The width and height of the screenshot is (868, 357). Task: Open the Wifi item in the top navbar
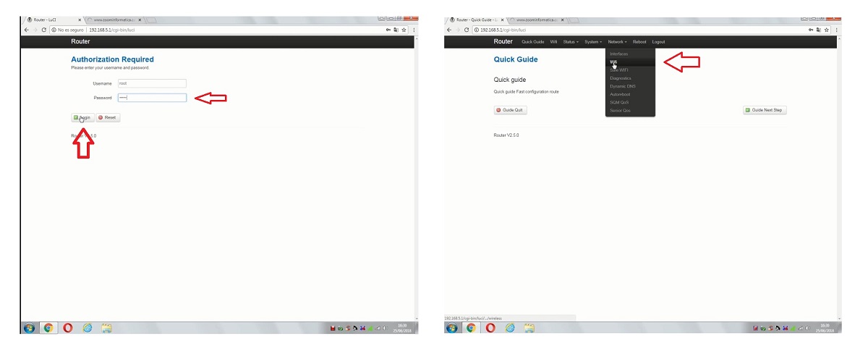click(553, 42)
